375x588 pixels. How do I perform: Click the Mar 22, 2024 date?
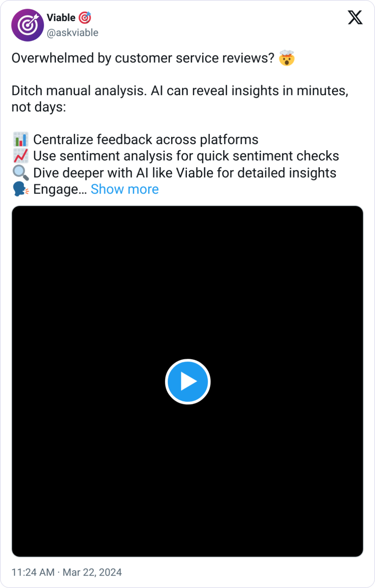coord(92,572)
